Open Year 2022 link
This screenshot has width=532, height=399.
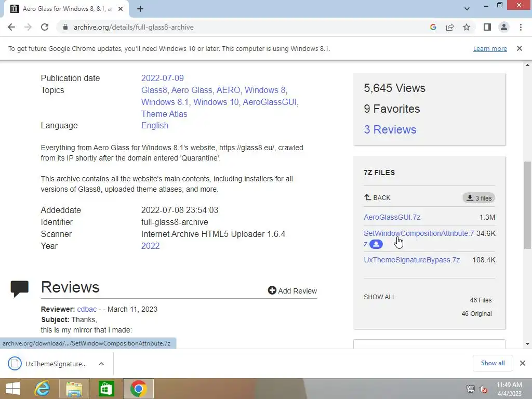coord(150,246)
